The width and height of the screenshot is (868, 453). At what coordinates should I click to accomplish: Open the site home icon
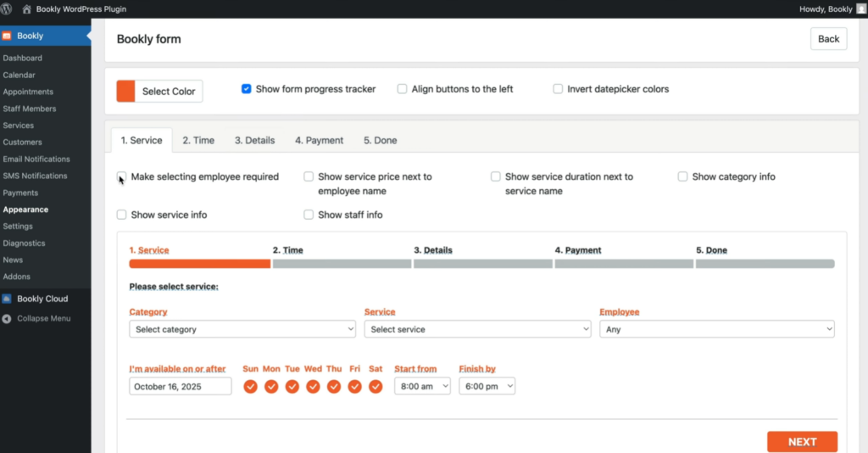click(26, 8)
